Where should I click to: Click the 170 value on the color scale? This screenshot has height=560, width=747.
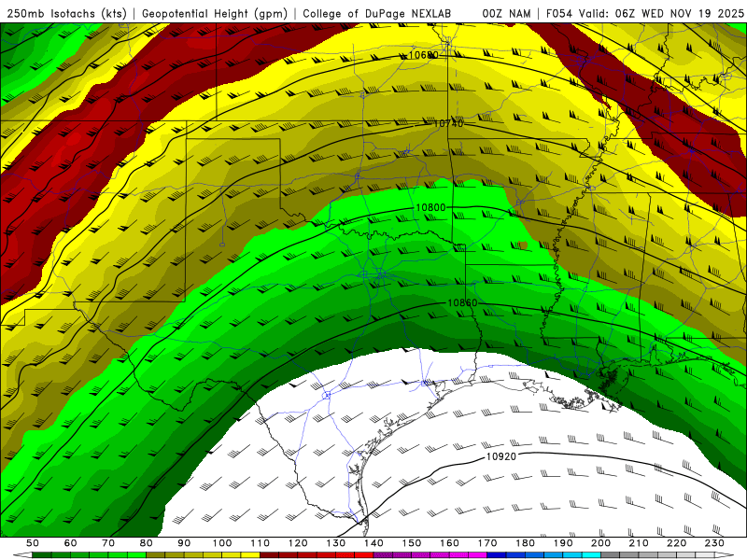tap(487, 543)
